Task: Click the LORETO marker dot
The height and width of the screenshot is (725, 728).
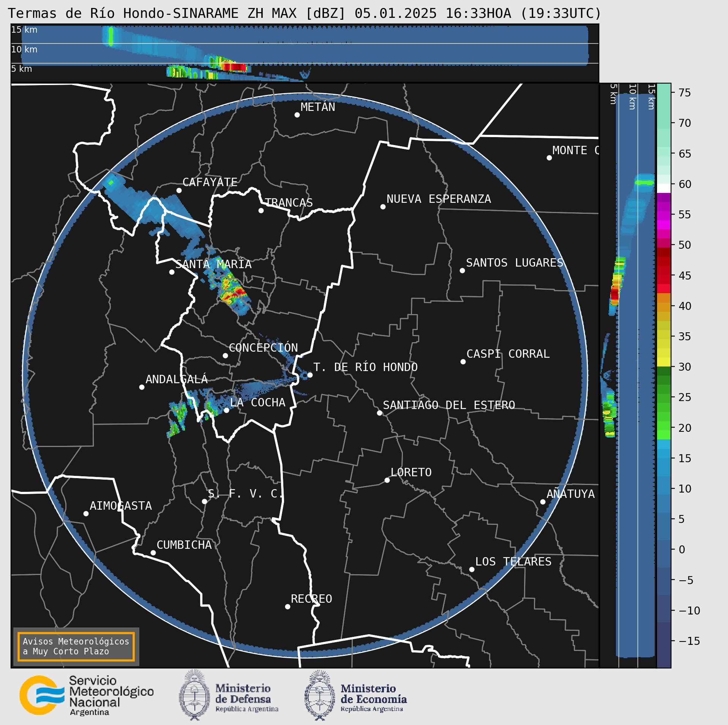Action: pyautogui.click(x=387, y=480)
